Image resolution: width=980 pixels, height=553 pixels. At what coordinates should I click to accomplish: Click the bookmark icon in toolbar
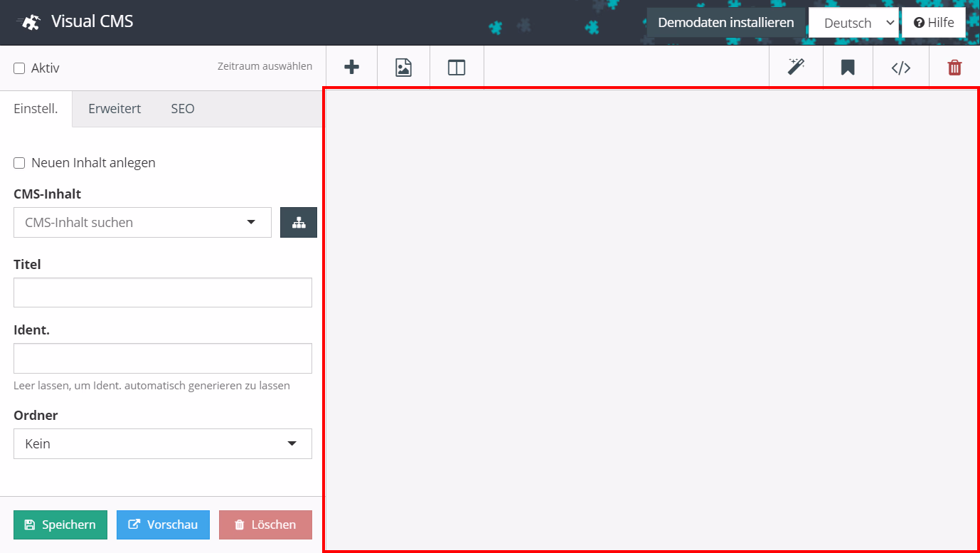tap(848, 68)
